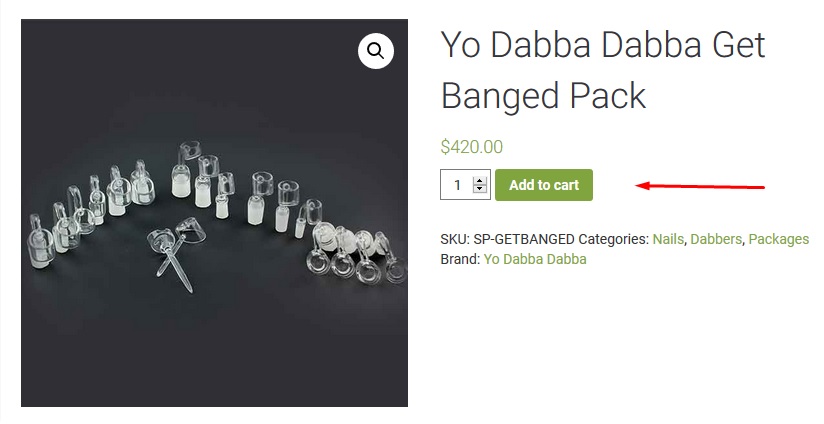
Task: Decrease quantity with the down stepper arrow
Action: pyautogui.click(x=479, y=189)
